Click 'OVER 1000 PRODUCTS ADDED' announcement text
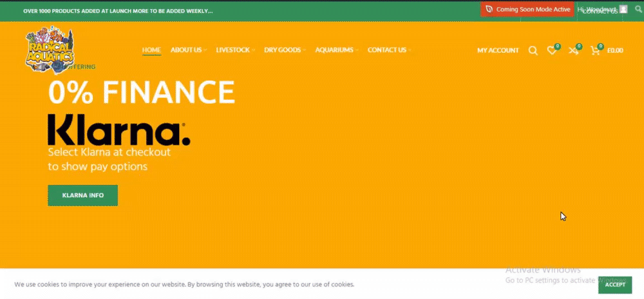The image size is (644, 299). click(x=118, y=11)
